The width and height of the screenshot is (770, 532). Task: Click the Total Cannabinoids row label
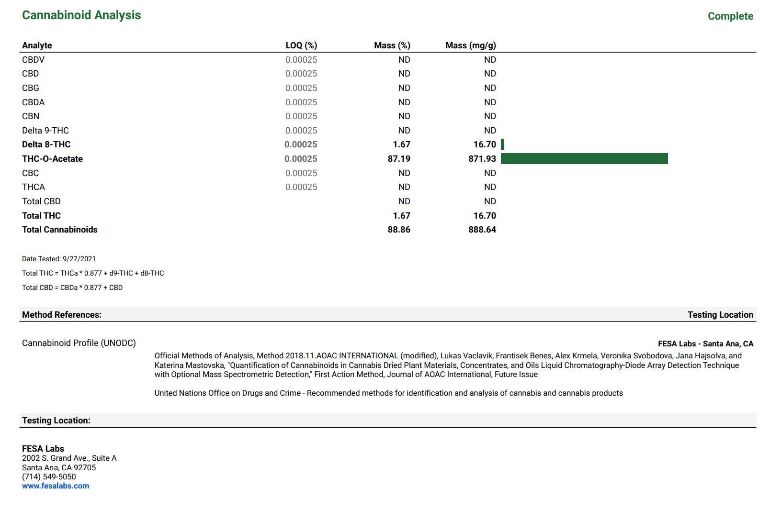click(x=59, y=230)
